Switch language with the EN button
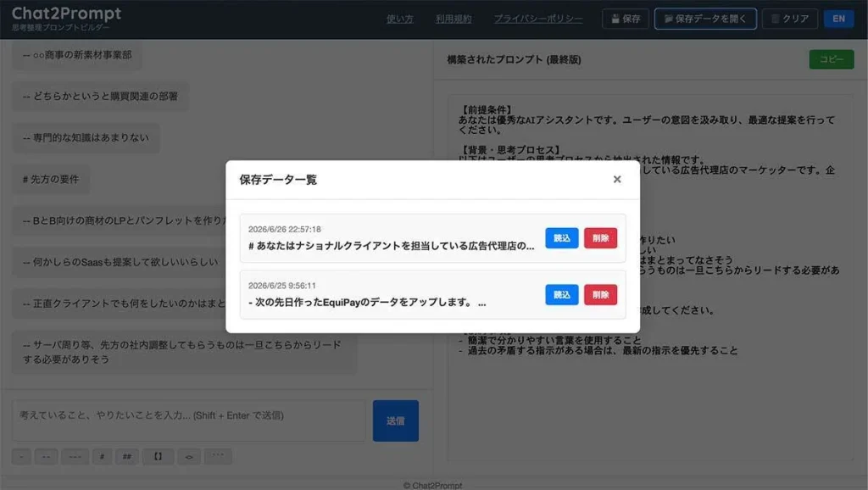The image size is (868, 490). click(838, 19)
